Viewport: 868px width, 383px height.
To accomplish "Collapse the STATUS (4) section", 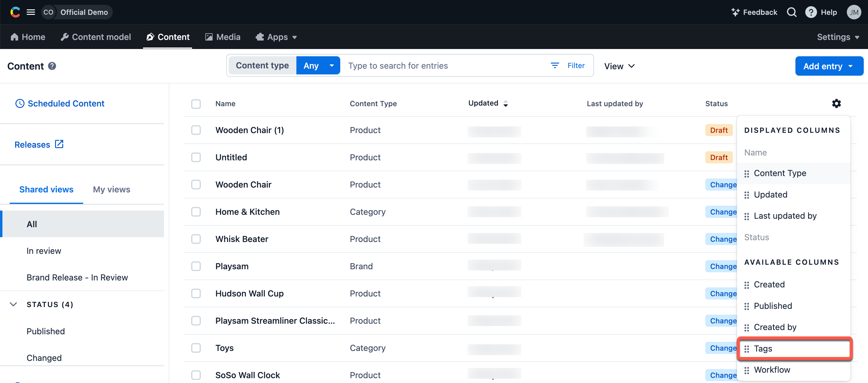I will pos(14,304).
